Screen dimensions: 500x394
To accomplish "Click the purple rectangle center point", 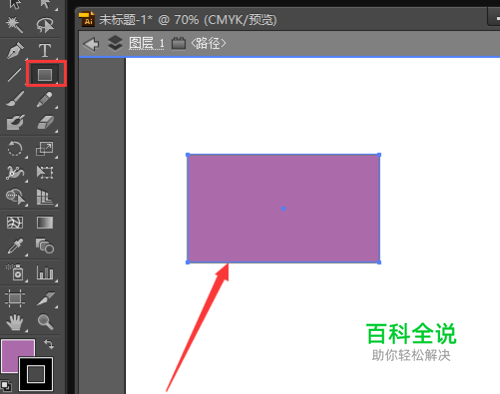I will [283, 209].
